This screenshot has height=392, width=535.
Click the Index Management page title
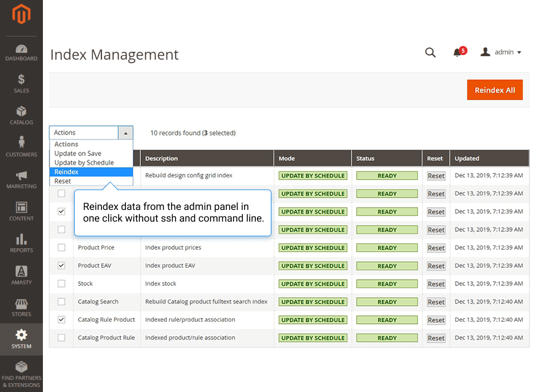(114, 55)
